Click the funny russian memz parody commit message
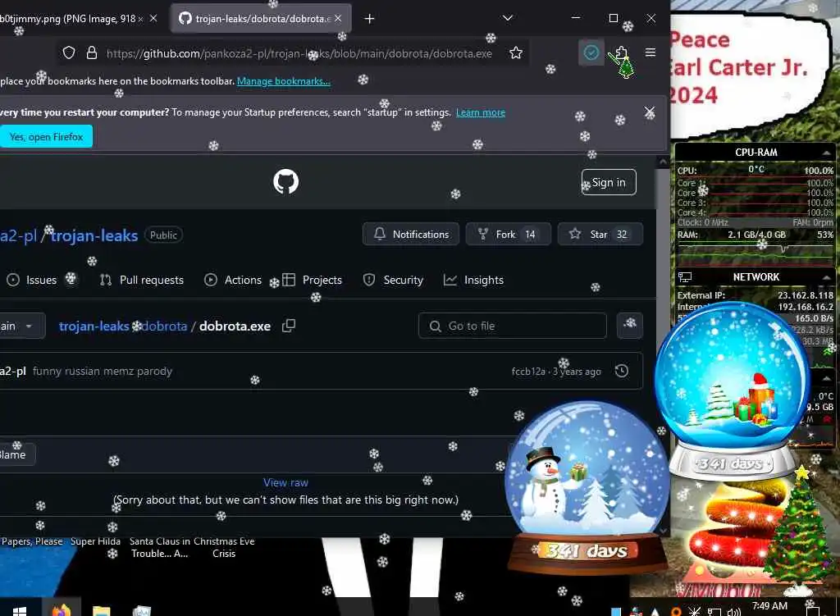Screen dimensions: 840x616 103,371
